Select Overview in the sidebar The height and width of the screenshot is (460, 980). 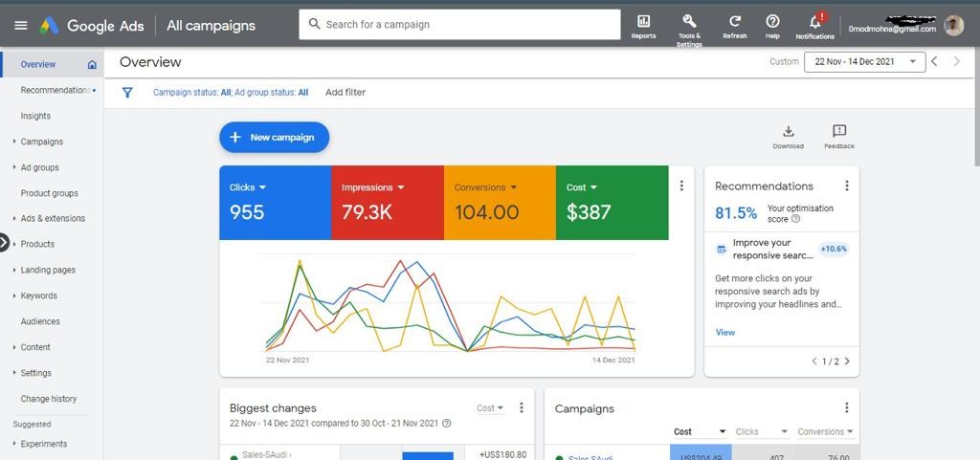[x=38, y=64]
